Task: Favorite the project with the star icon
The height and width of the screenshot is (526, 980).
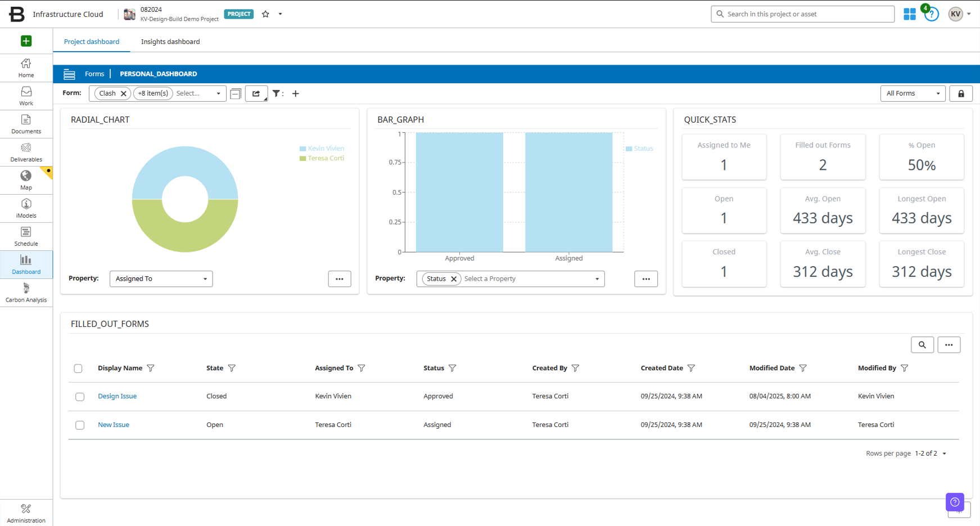Action: [265, 14]
